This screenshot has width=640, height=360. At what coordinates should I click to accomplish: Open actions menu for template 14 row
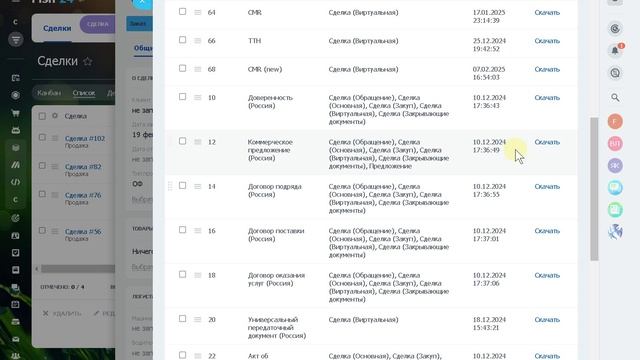[198, 187]
